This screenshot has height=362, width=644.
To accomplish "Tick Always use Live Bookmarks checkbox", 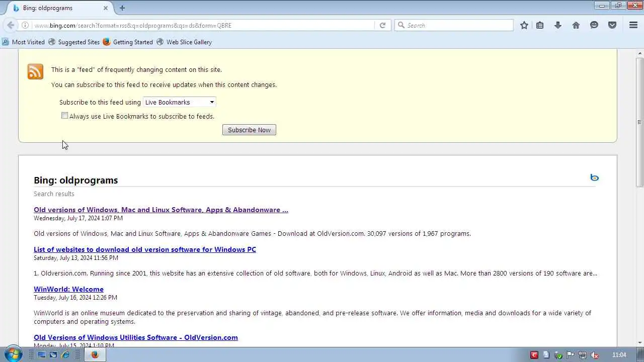I will 64,116.
